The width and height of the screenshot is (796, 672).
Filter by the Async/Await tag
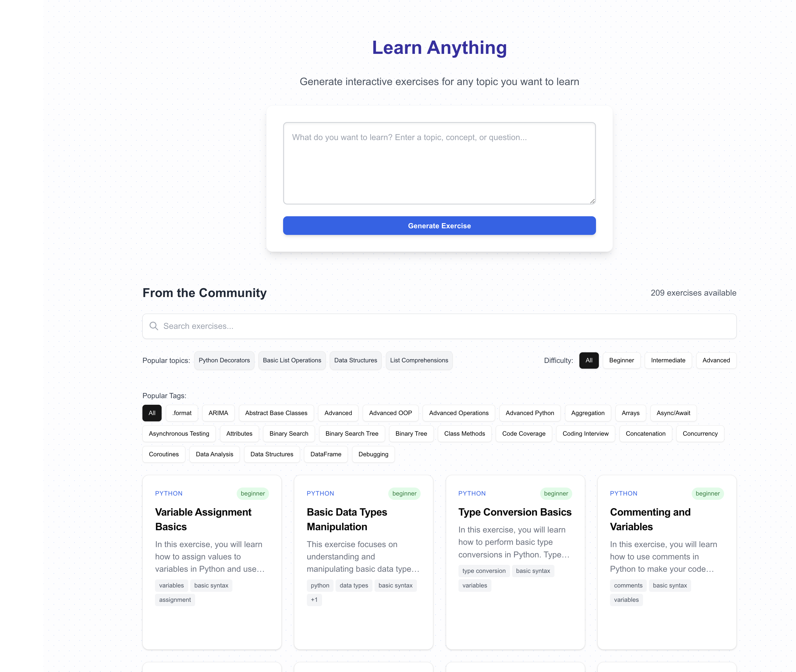click(x=673, y=413)
